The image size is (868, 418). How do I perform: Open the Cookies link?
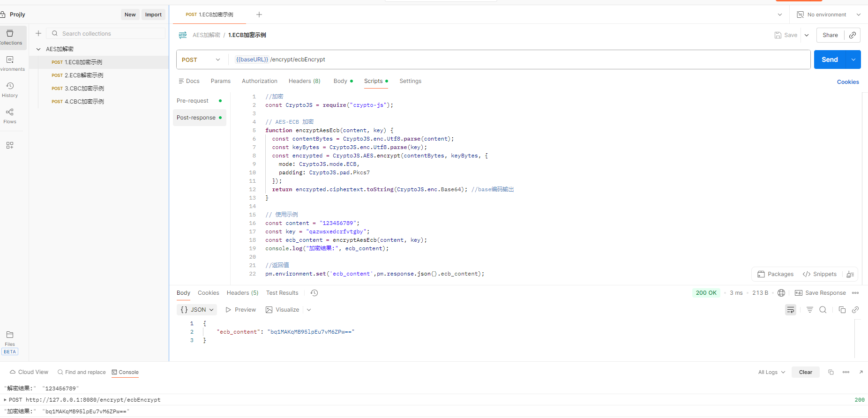click(848, 82)
